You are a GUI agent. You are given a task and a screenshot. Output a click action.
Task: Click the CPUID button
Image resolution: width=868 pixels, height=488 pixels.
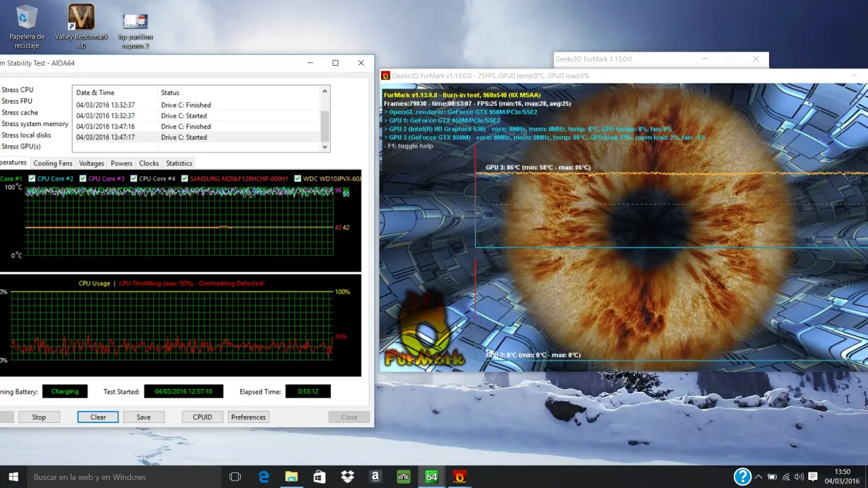(202, 417)
